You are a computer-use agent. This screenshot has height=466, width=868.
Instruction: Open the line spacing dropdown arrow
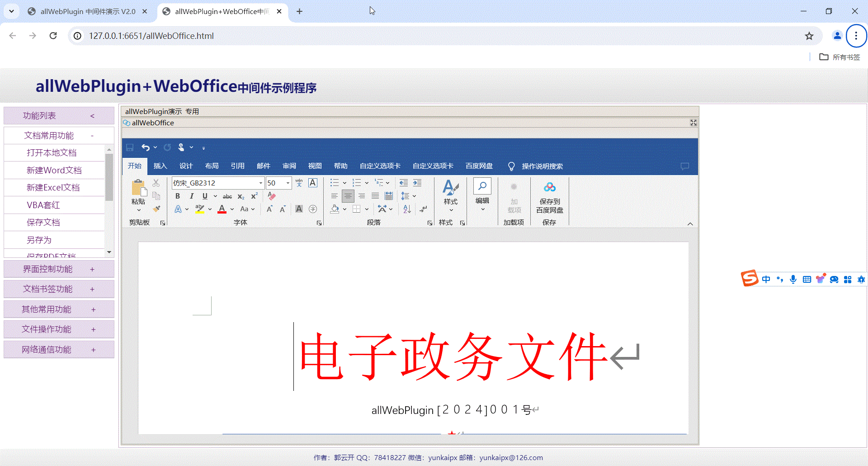(x=414, y=196)
